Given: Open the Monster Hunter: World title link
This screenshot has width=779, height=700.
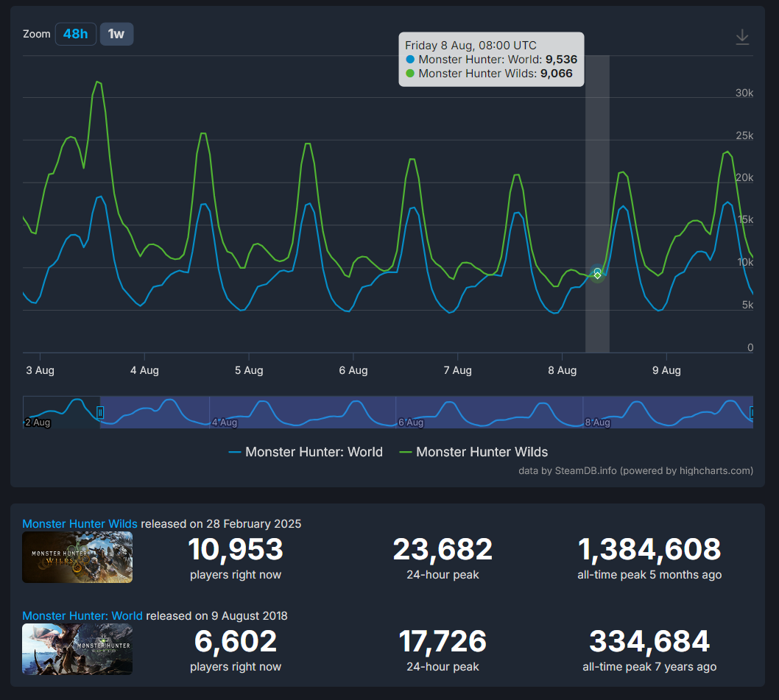Looking at the screenshot, I should point(82,615).
